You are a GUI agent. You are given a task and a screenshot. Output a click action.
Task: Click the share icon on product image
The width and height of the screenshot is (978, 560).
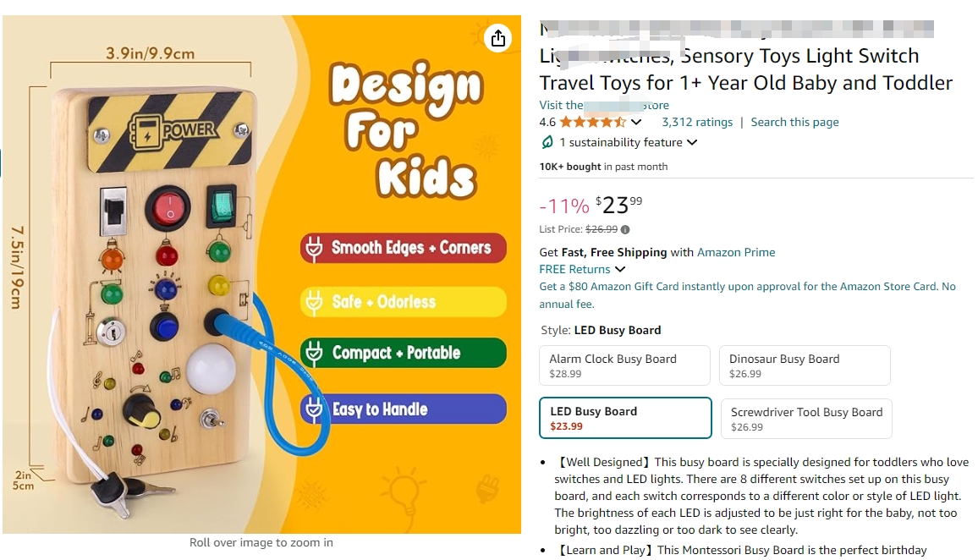click(497, 39)
